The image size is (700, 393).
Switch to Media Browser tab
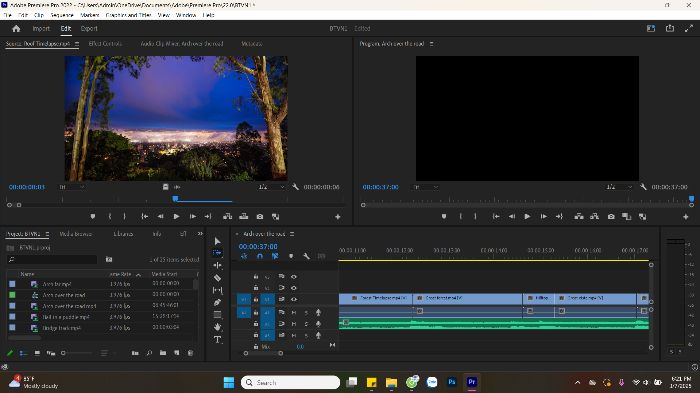75,234
